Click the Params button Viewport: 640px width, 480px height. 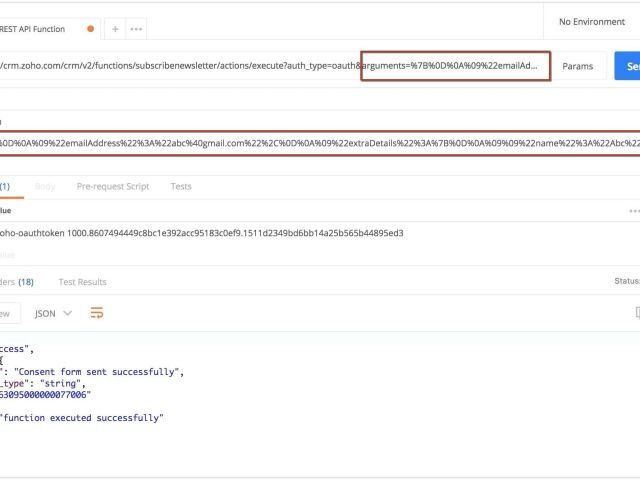pos(577,67)
